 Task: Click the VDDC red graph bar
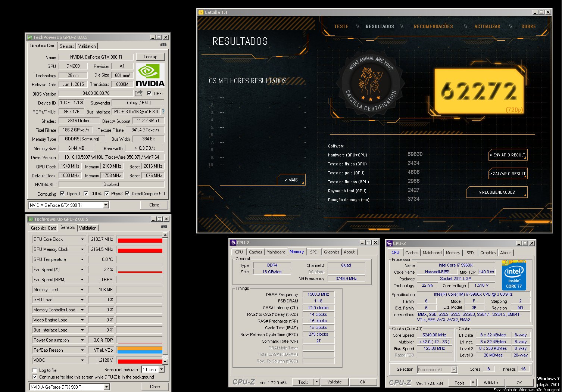point(140,361)
